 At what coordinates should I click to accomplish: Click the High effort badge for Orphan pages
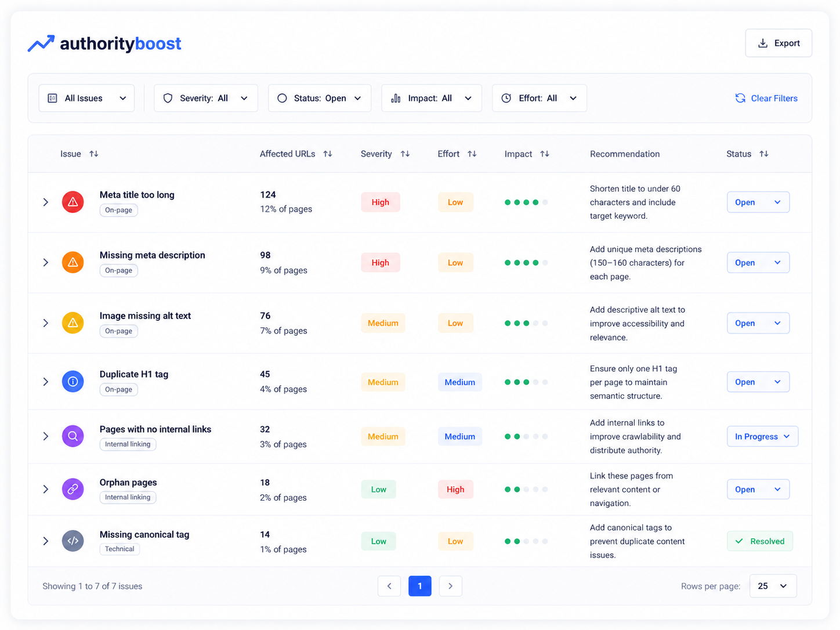(455, 489)
